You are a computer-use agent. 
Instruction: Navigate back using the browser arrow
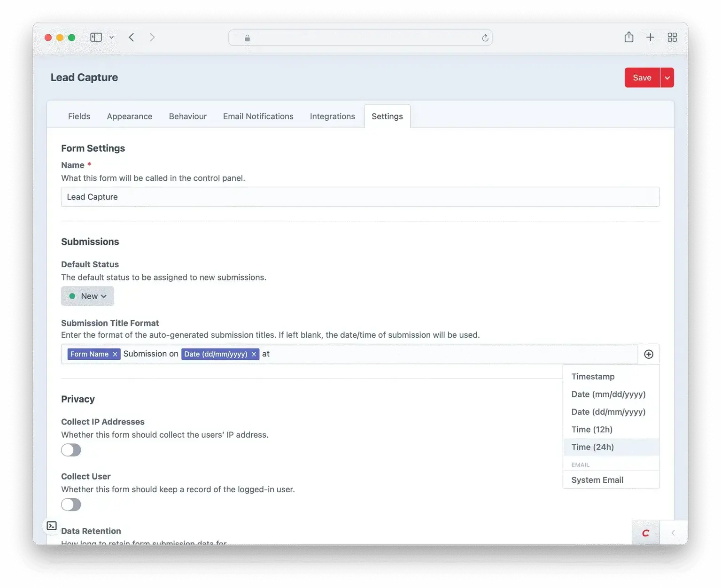[132, 37]
